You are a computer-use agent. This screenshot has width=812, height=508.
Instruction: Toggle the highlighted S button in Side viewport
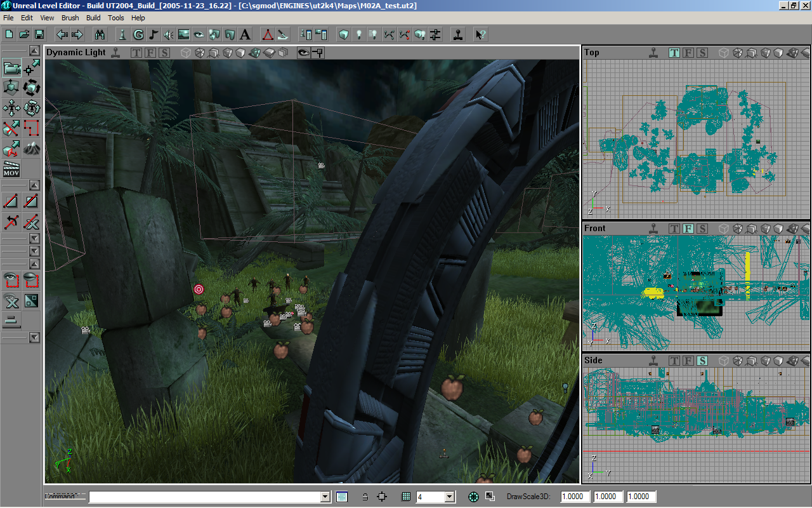click(x=702, y=361)
